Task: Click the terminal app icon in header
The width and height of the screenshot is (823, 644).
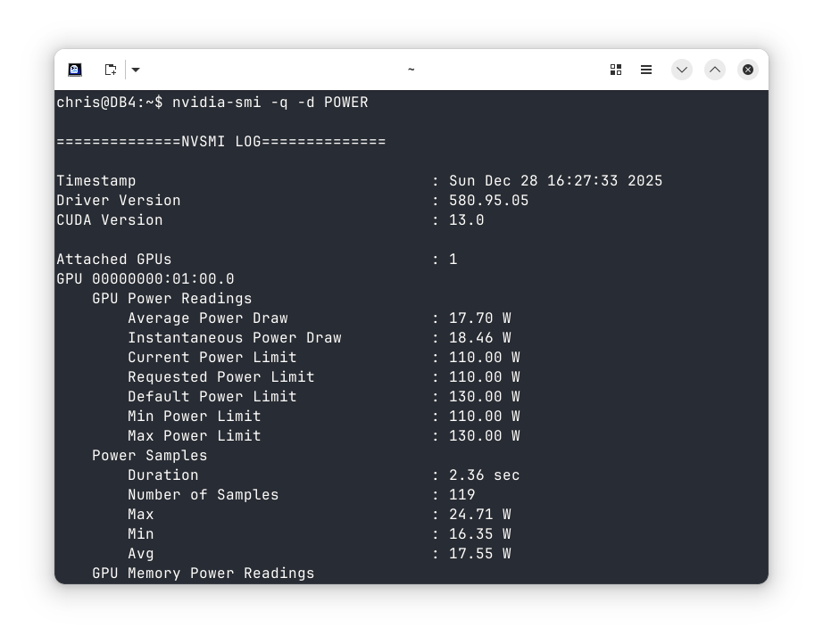Action: click(x=76, y=70)
